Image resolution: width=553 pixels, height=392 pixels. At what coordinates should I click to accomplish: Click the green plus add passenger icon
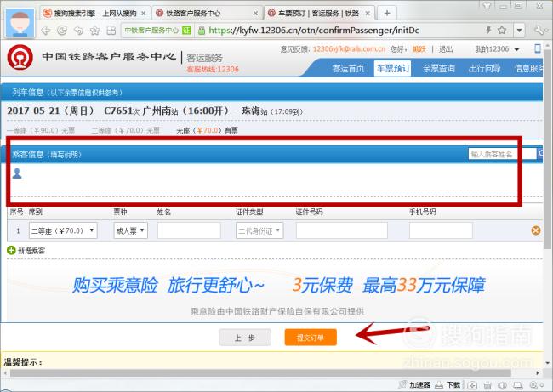[x=11, y=250]
